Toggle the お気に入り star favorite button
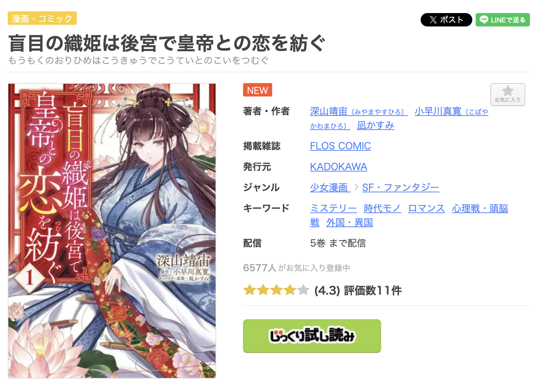 point(507,94)
